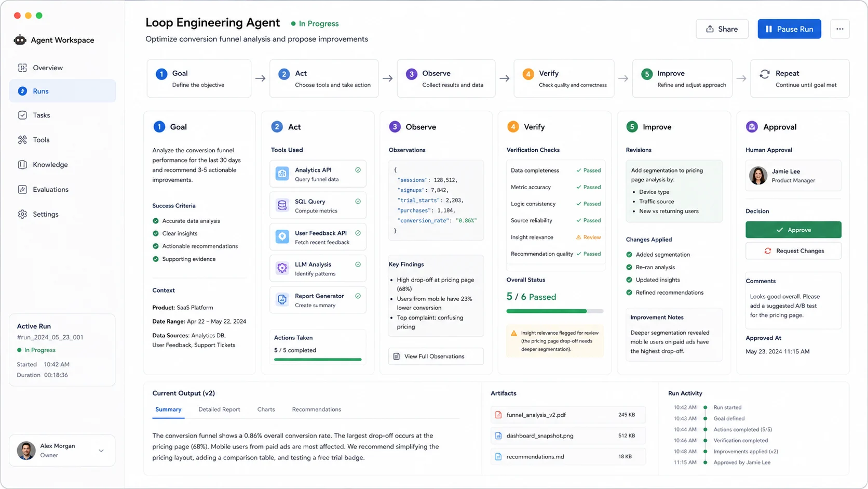The image size is (868, 489).
Task: Click the dashboard_snapshot.png image icon
Action: 498,436
